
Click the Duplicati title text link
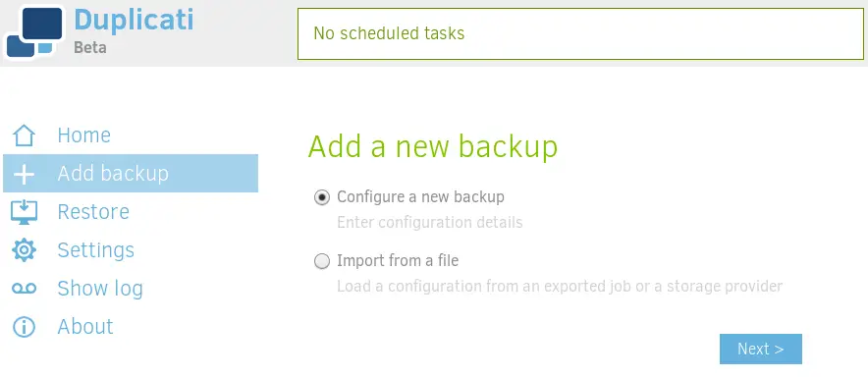(134, 20)
